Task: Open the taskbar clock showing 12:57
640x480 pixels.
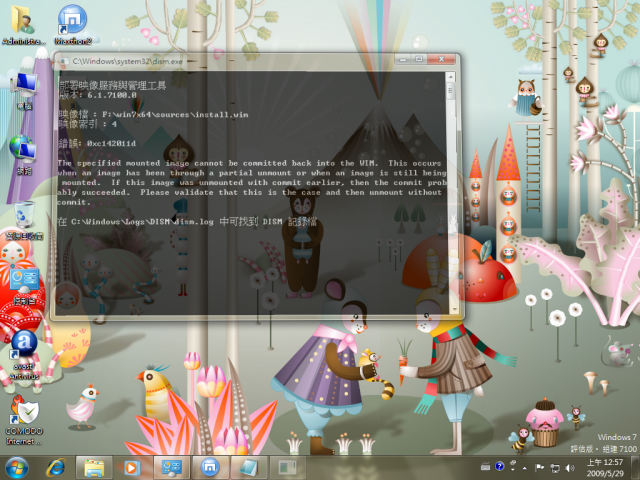Action: [x=605, y=468]
